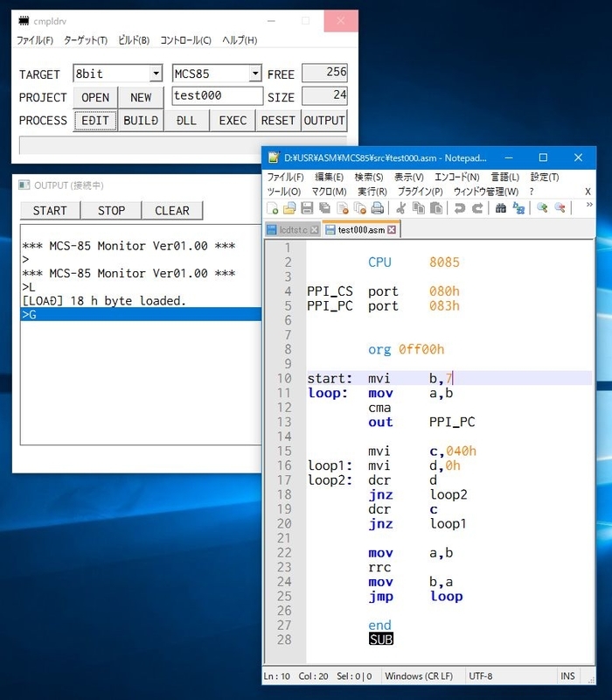Open the エンコード(N) menu in Notepad++

click(x=456, y=178)
